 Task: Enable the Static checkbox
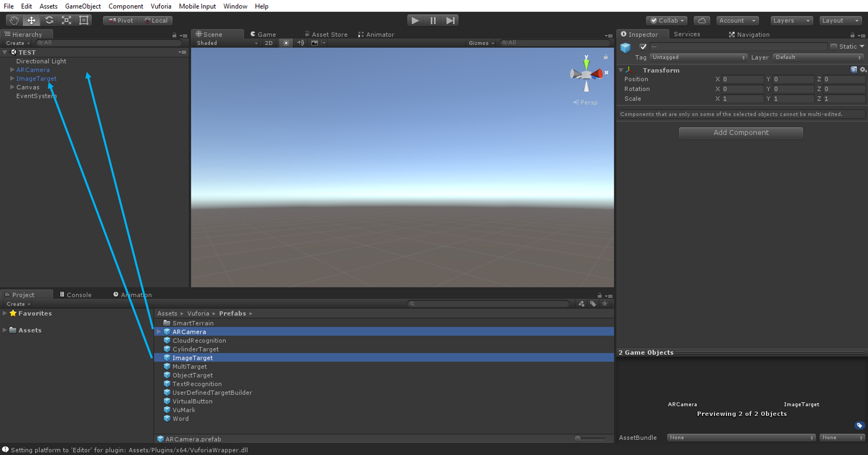[x=834, y=47]
